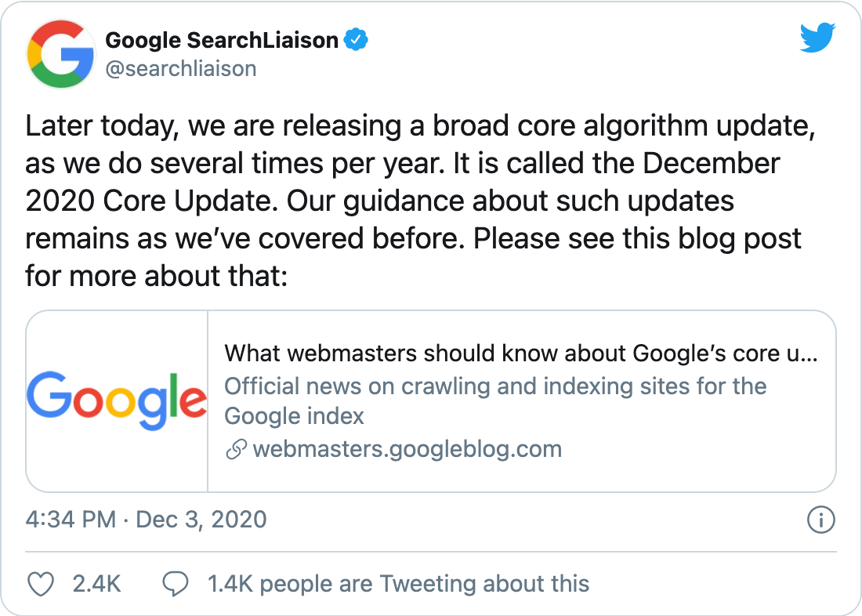Open the Google SearchLiaison display name
This screenshot has height=616, width=862.
click(222, 39)
